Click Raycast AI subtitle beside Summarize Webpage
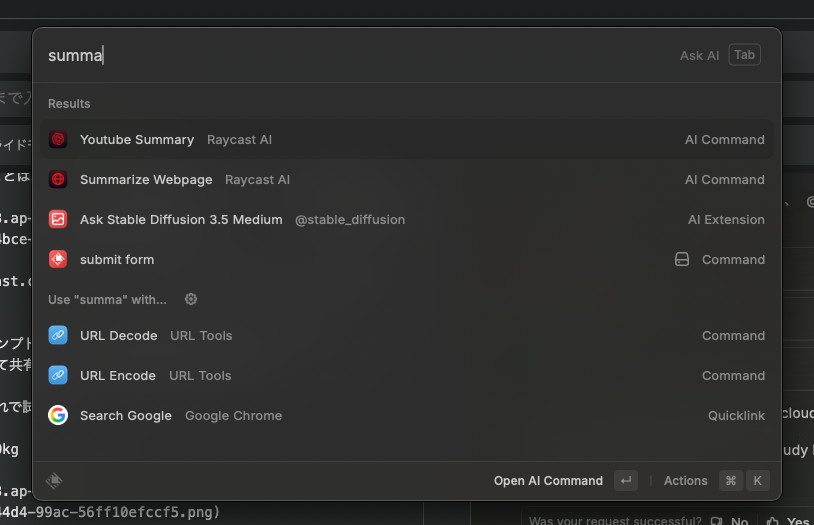 coord(257,180)
